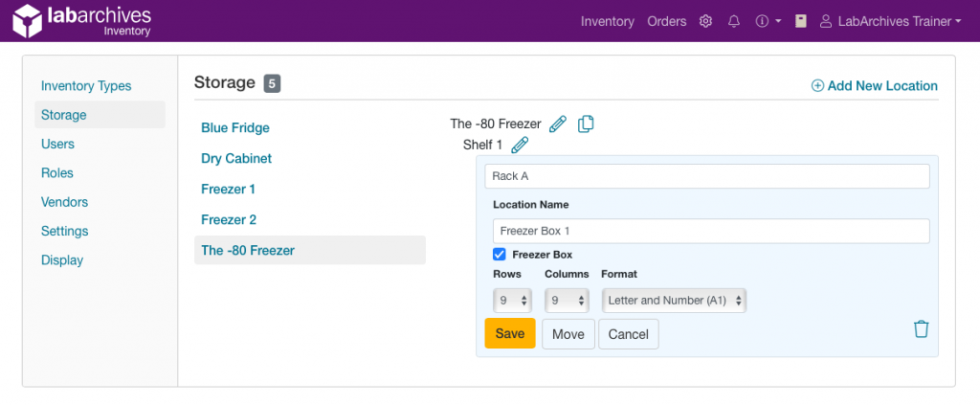
Task: Click the notebook icon in top bar
Action: click(801, 21)
